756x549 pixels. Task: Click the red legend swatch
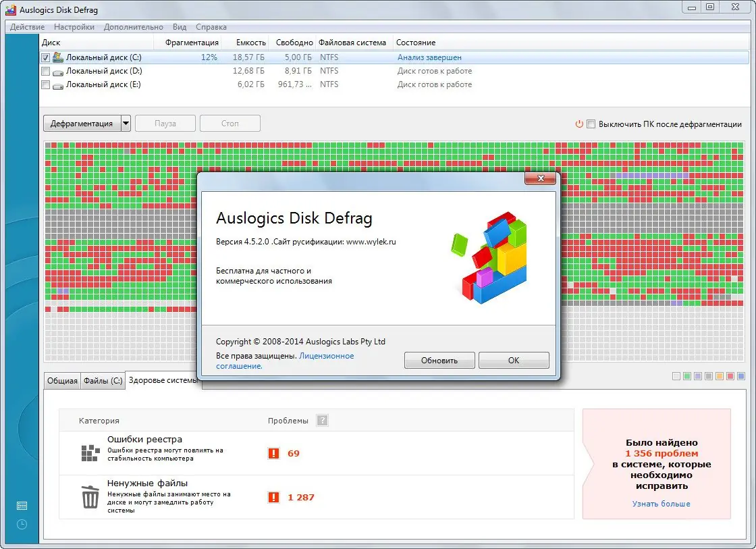pyautogui.click(x=730, y=376)
